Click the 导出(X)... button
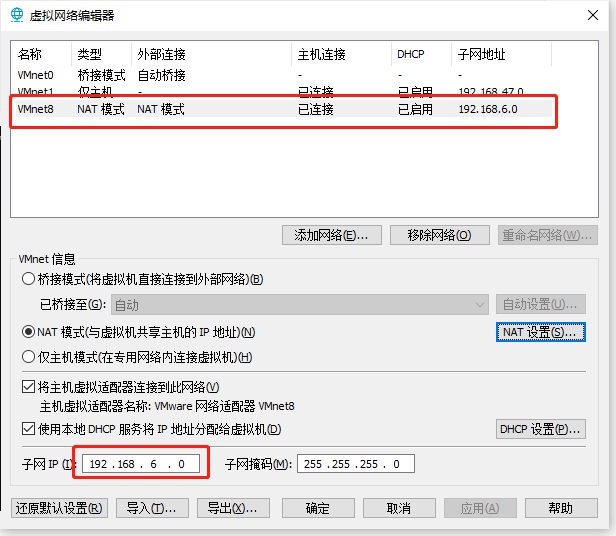The image size is (616, 536). (x=233, y=508)
